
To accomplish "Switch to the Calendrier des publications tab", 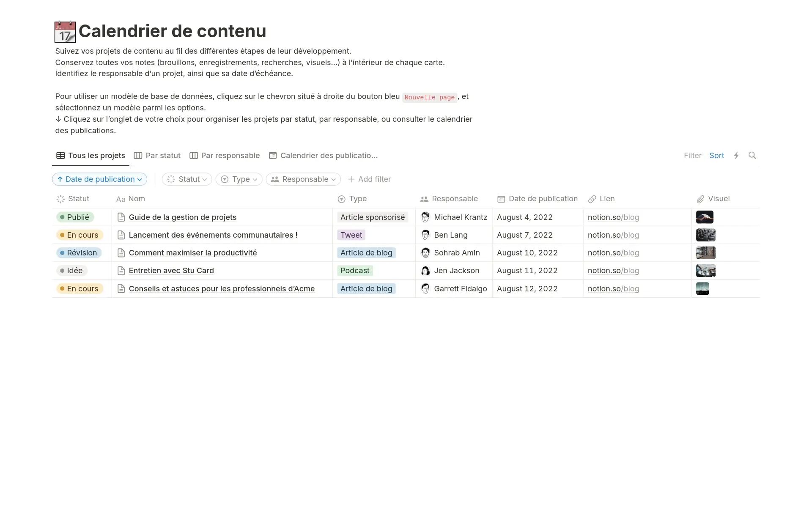I will click(329, 155).
